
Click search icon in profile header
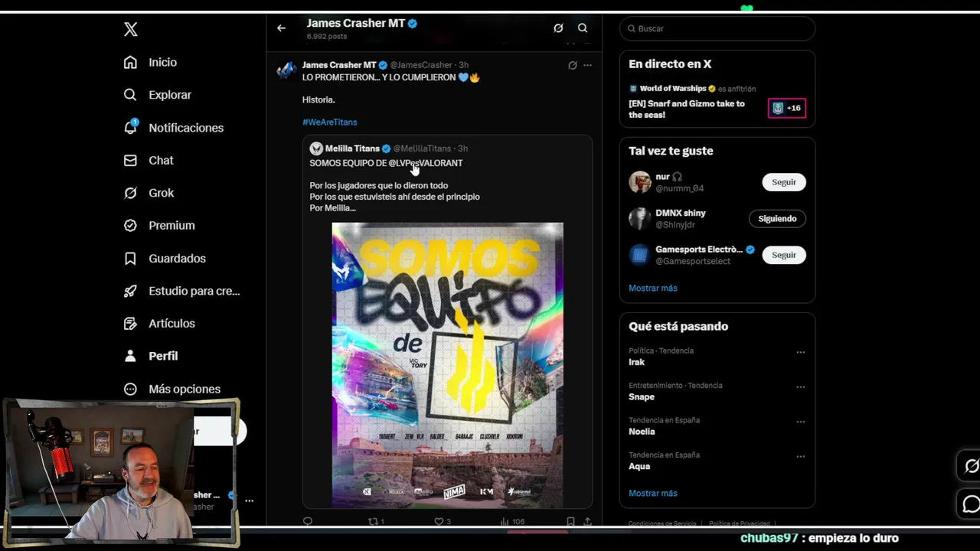click(x=583, y=28)
